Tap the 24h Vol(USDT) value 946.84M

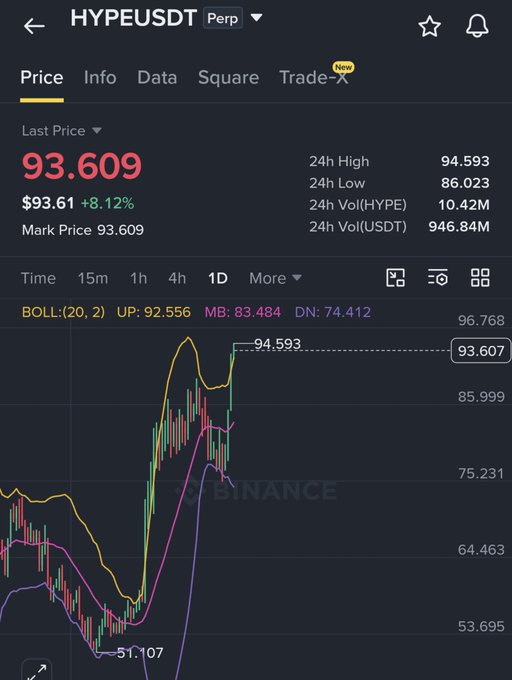pos(459,226)
